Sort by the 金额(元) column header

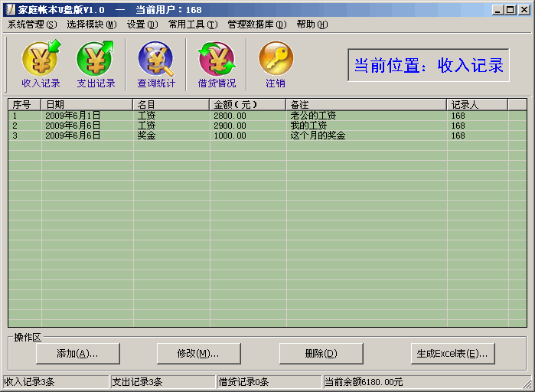(x=248, y=105)
